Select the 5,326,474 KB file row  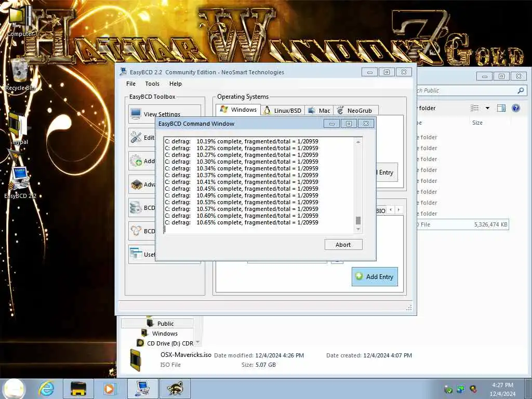pos(463,224)
